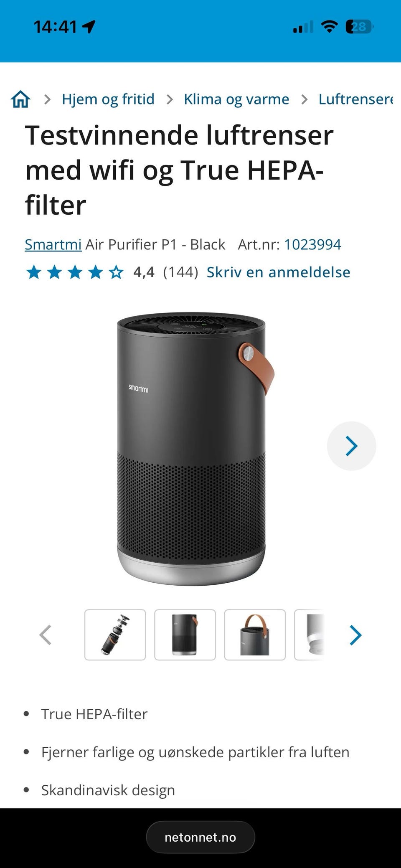This screenshot has width=401, height=868.
Task: Select the partially visible white purifier thumbnail
Action: point(310,635)
